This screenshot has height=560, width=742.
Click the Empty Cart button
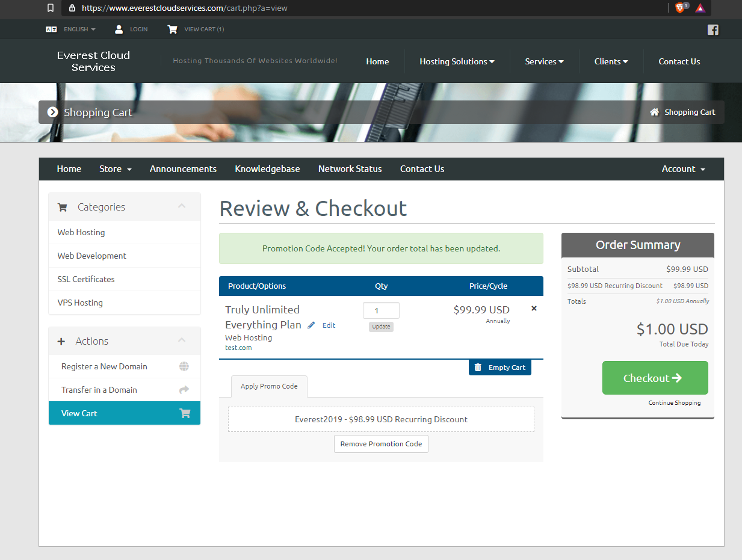tap(500, 368)
